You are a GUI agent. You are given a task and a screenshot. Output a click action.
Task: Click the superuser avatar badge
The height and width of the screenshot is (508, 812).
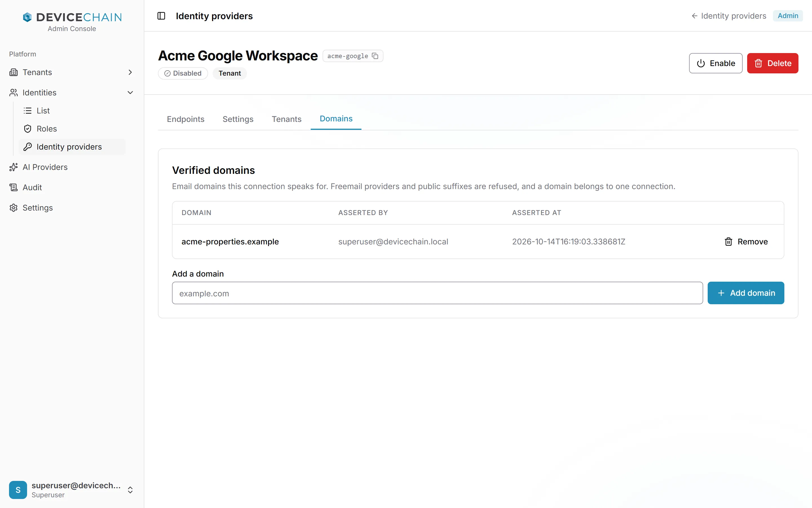[18, 490]
